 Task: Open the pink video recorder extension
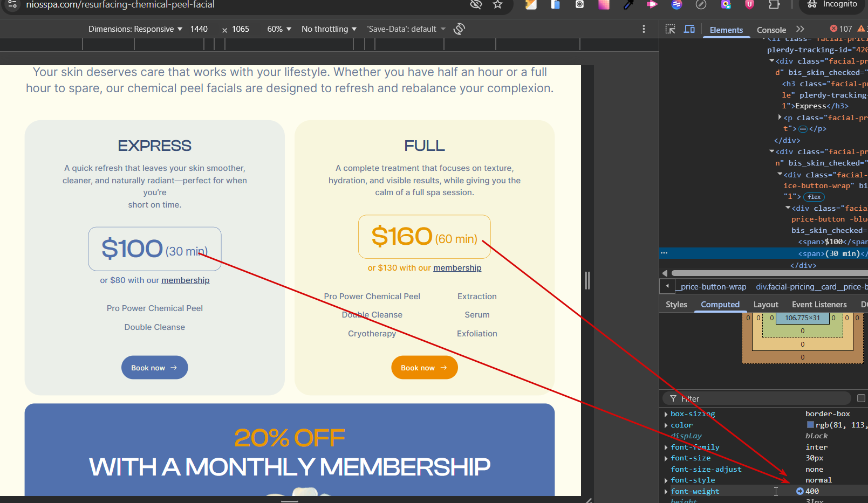click(652, 4)
